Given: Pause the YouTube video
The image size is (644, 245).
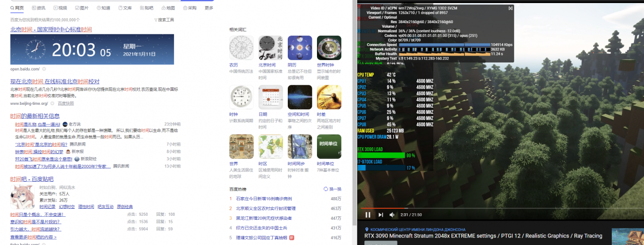Looking at the screenshot, I should (x=368, y=215).
